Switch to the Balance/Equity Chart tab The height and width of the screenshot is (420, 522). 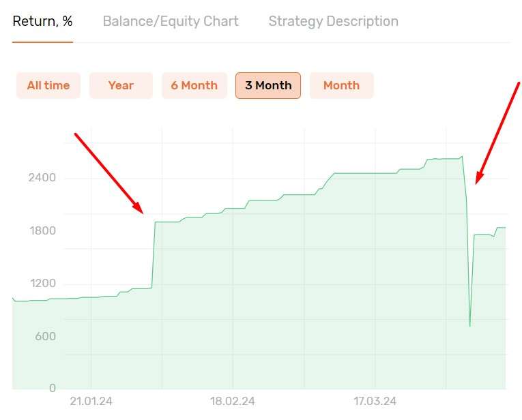171,21
